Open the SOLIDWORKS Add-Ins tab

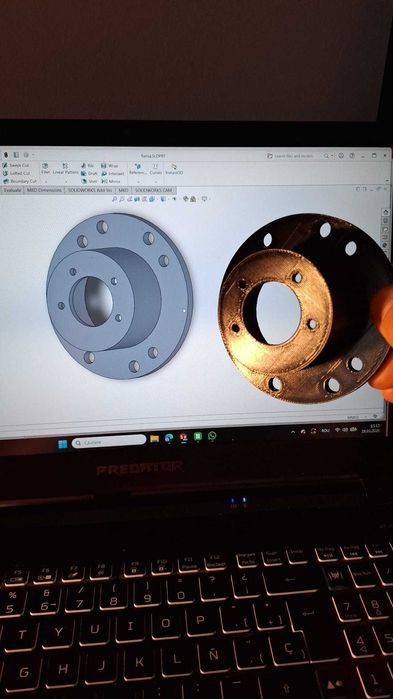90,190
